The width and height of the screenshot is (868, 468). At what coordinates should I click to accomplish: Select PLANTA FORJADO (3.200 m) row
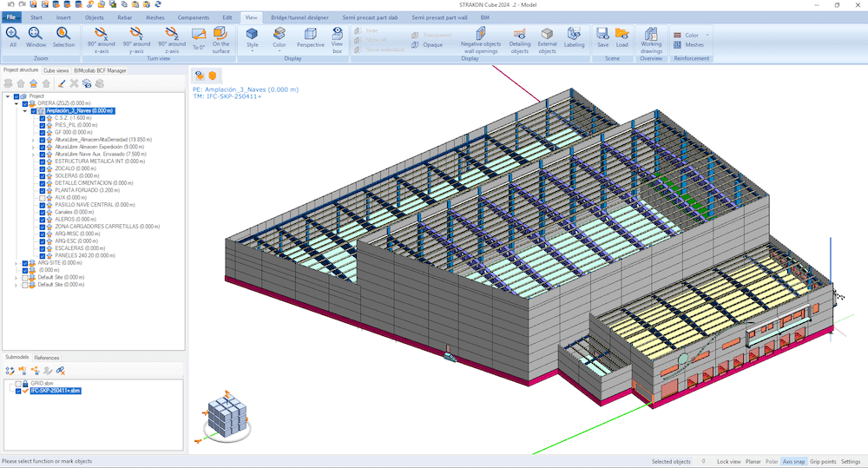87,190
